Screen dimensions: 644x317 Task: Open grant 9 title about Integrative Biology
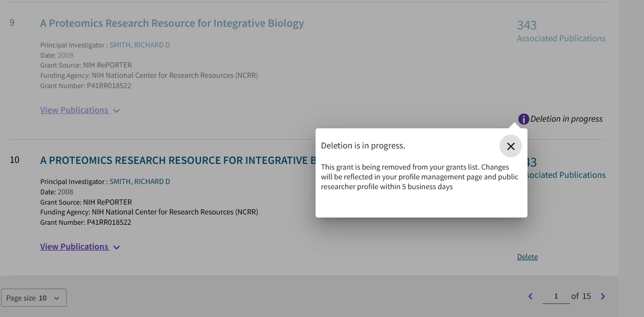172,24
